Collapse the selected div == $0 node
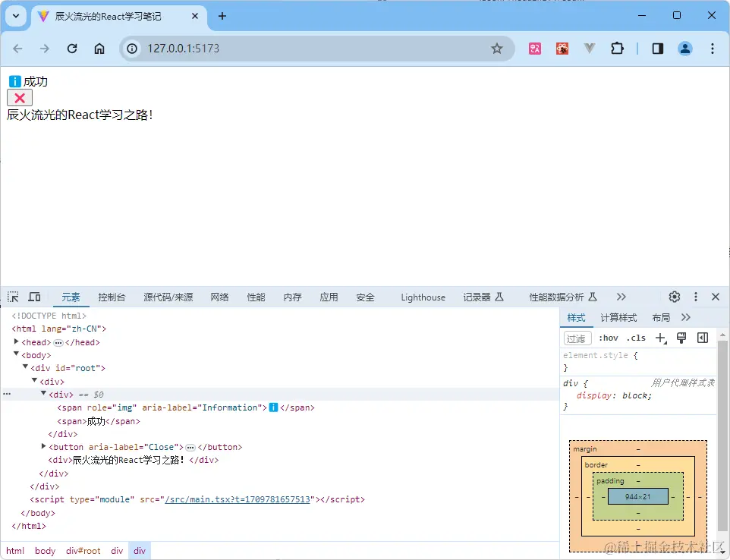730x560 pixels. [44, 394]
